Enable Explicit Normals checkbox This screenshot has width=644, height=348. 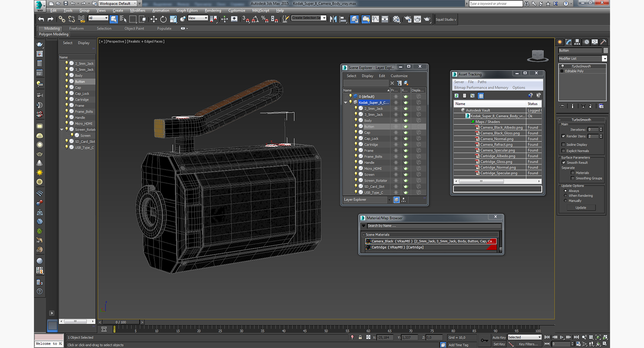click(563, 151)
